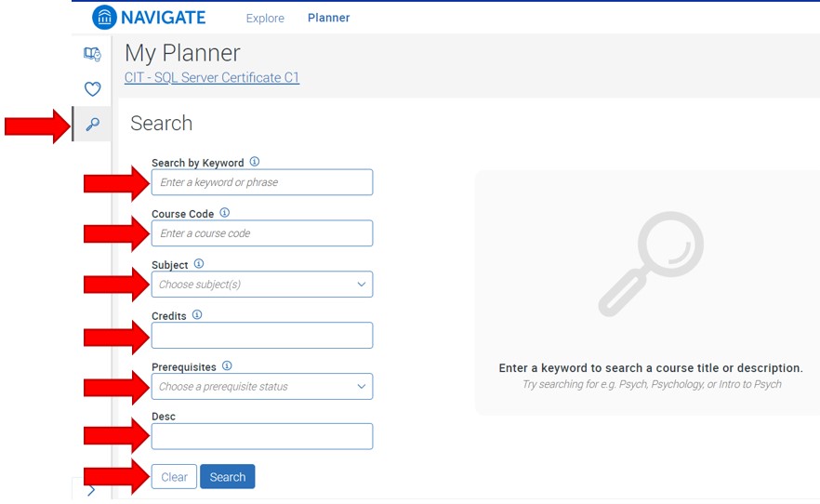Click info icon next to Search by Keyword

pyautogui.click(x=255, y=162)
